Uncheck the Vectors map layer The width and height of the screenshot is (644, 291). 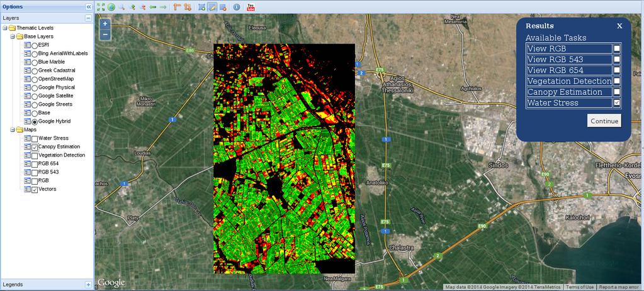[35, 189]
